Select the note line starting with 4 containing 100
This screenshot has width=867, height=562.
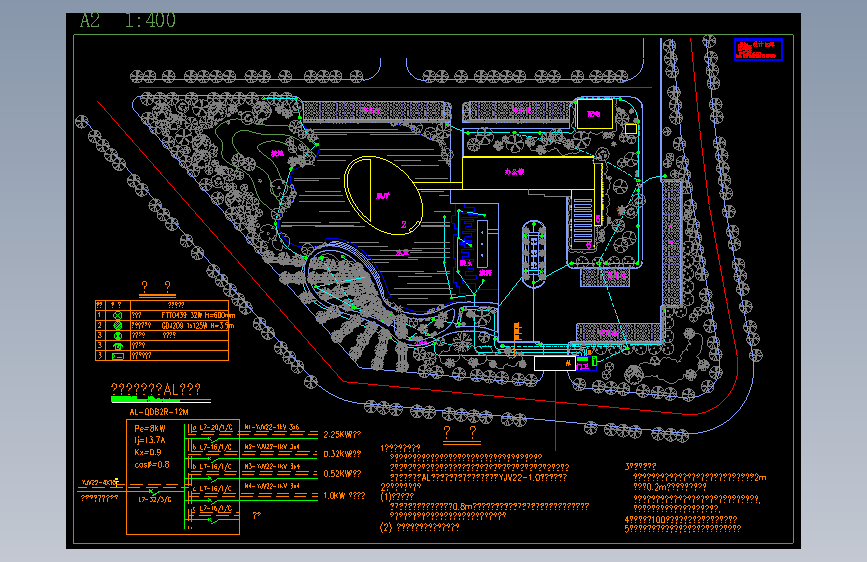681,519
